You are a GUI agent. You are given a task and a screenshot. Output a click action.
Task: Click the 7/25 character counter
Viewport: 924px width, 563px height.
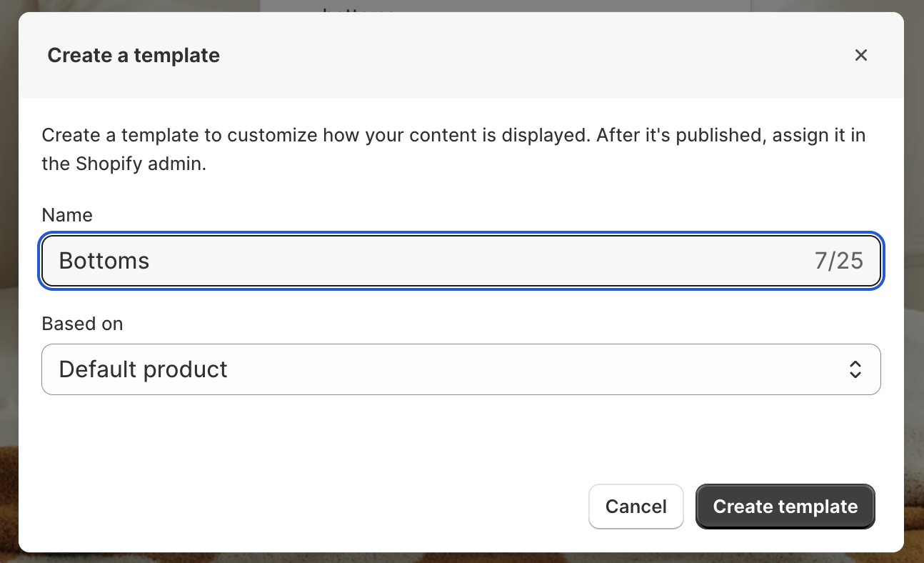pos(838,261)
